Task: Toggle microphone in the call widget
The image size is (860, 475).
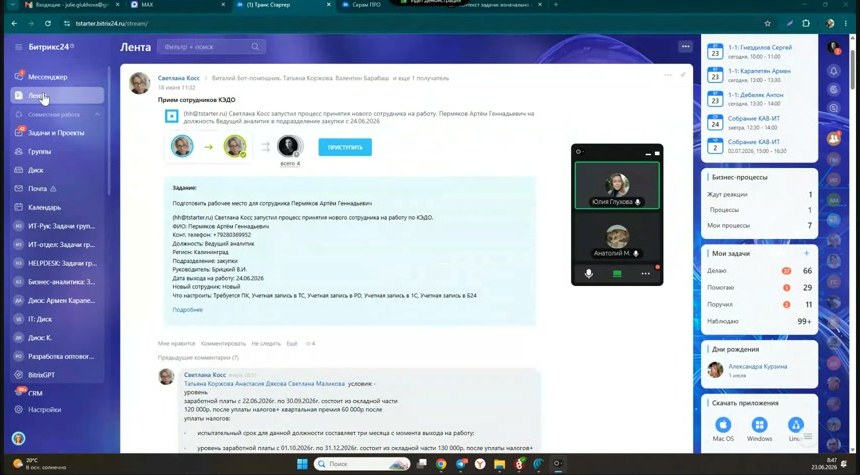Action: pyautogui.click(x=589, y=273)
